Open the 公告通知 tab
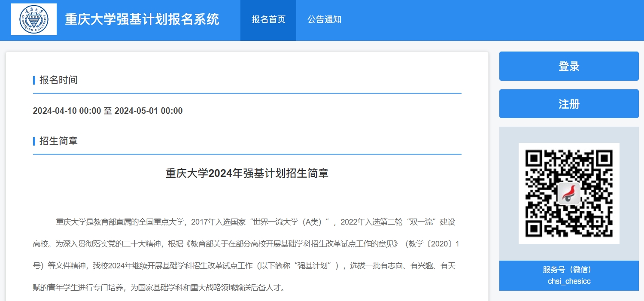This screenshot has height=301, width=644. pyautogui.click(x=324, y=20)
